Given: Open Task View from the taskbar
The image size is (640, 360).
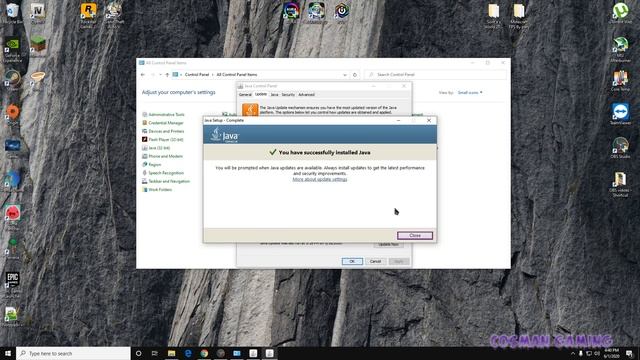Looking at the screenshot, I should 155,353.
